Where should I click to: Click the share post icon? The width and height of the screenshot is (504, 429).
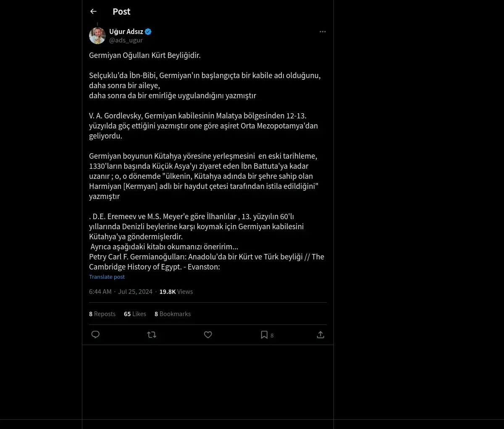[320, 335]
